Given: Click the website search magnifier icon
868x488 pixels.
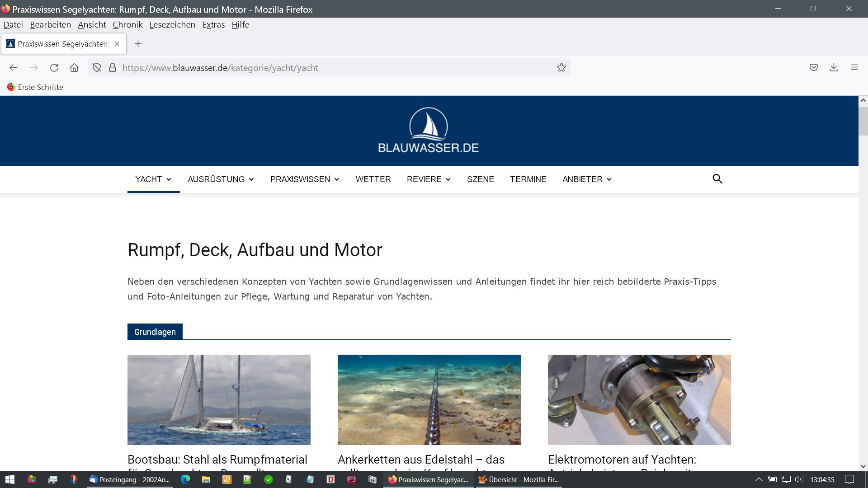Looking at the screenshot, I should tap(717, 179).
